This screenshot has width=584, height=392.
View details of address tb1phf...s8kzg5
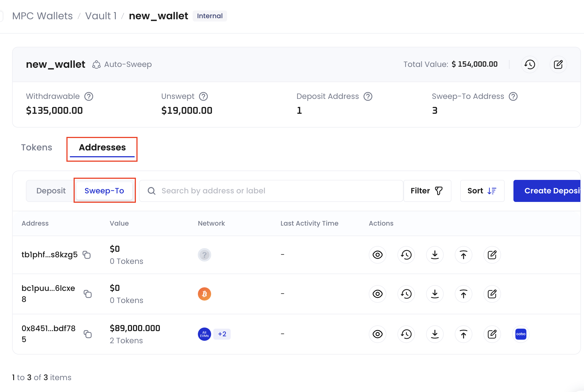click(x=377, y=255)
